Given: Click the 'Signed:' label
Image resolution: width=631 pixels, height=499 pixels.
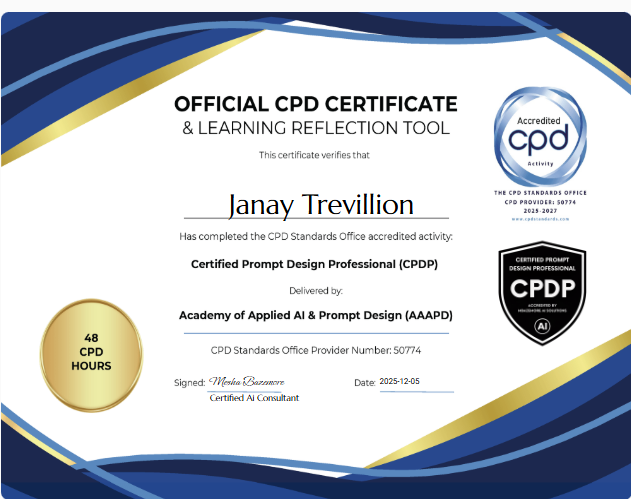Looking at the screenshot, I should pos(190,382).
